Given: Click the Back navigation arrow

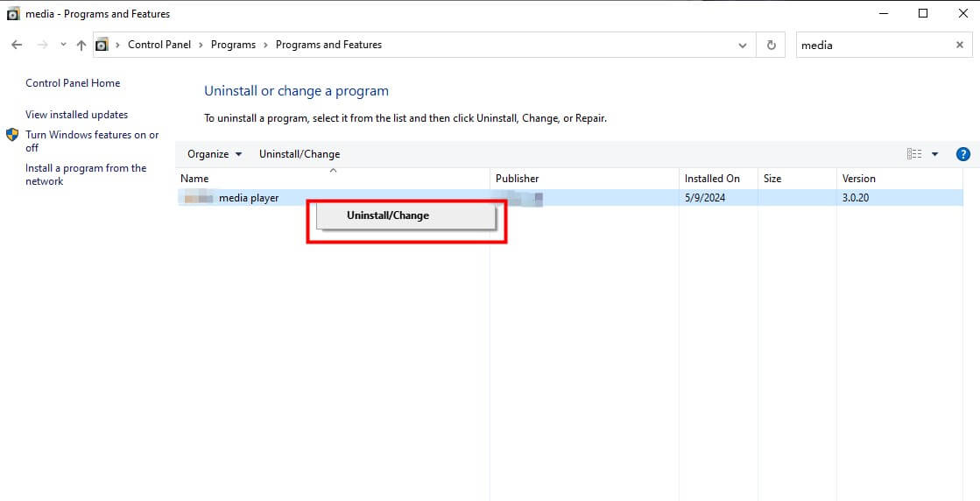Looking at the screenshot, I should (x=17, y=45).
